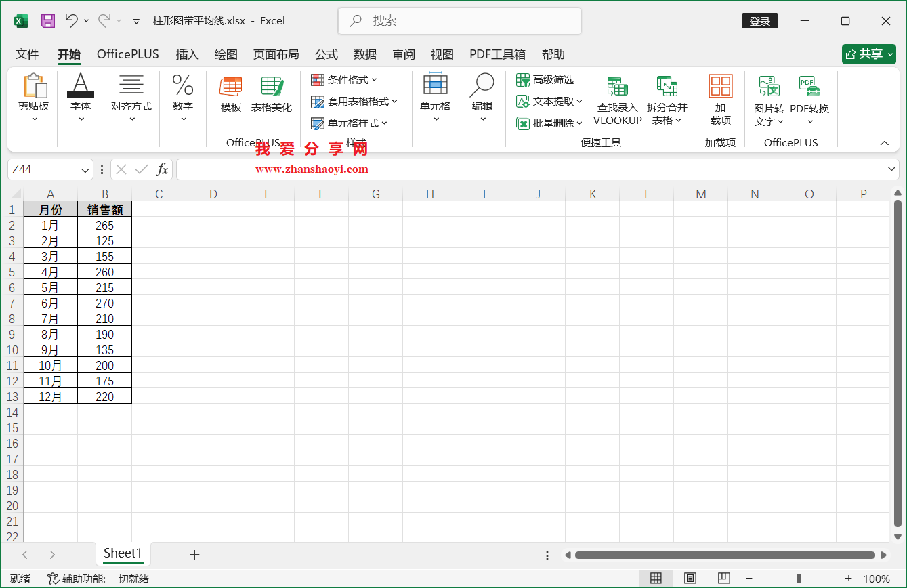Switch to Page Break Preview view

[724, 579]
